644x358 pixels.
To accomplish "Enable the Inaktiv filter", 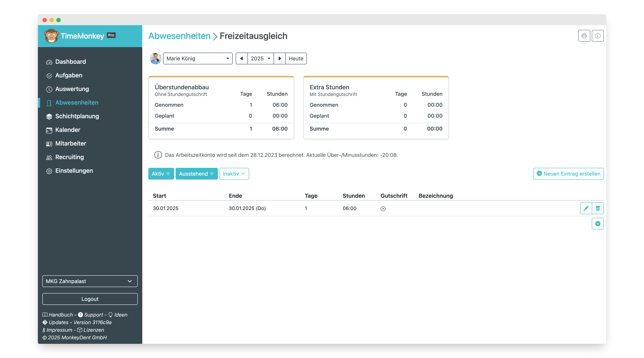I will 234,174.
